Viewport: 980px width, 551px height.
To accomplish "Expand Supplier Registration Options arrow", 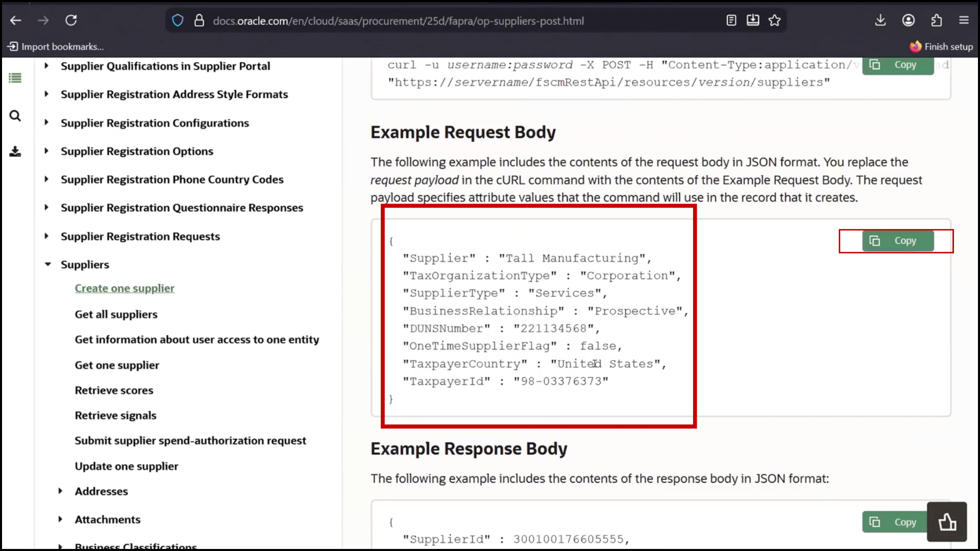I will [46, 151].
